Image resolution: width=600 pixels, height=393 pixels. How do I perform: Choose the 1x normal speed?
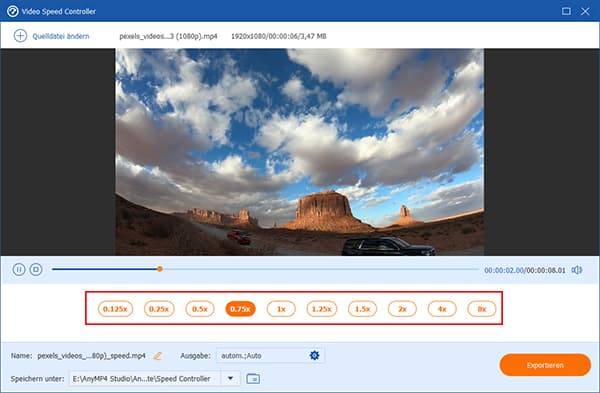tap(281, 309)
